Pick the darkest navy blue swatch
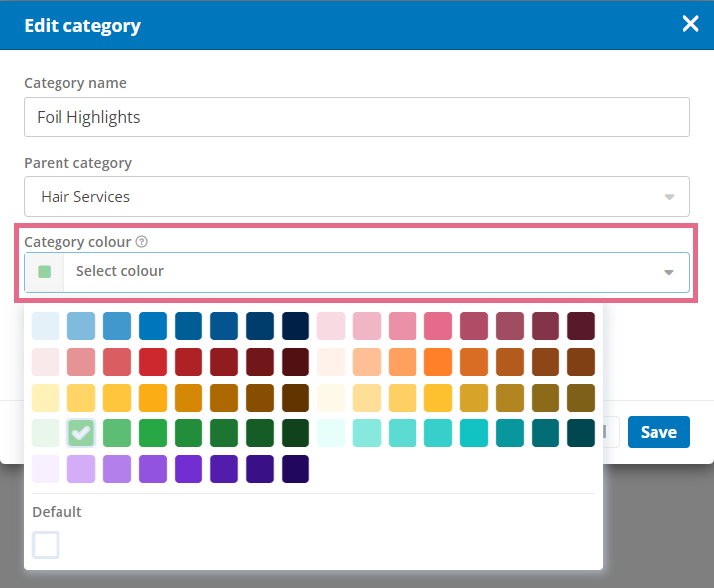This screenshot has width=714, height=588. 296,326
